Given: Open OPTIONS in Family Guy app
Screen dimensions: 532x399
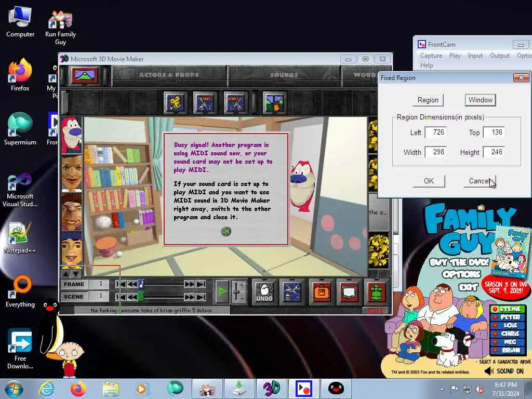Looking at the screenshot, I should point(461,274).
